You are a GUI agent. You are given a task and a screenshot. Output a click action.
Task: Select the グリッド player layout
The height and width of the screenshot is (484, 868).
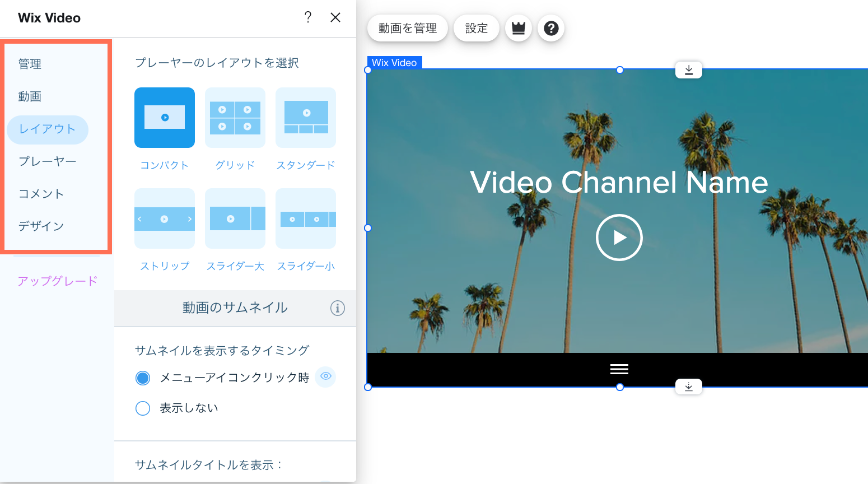(235, 118)
